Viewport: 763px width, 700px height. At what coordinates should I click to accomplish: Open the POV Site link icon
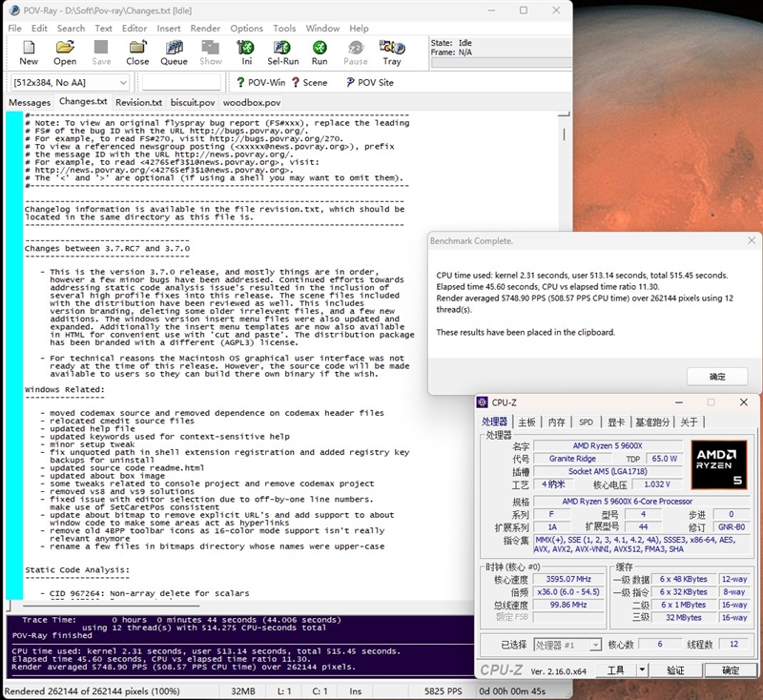tap(368, 83)
